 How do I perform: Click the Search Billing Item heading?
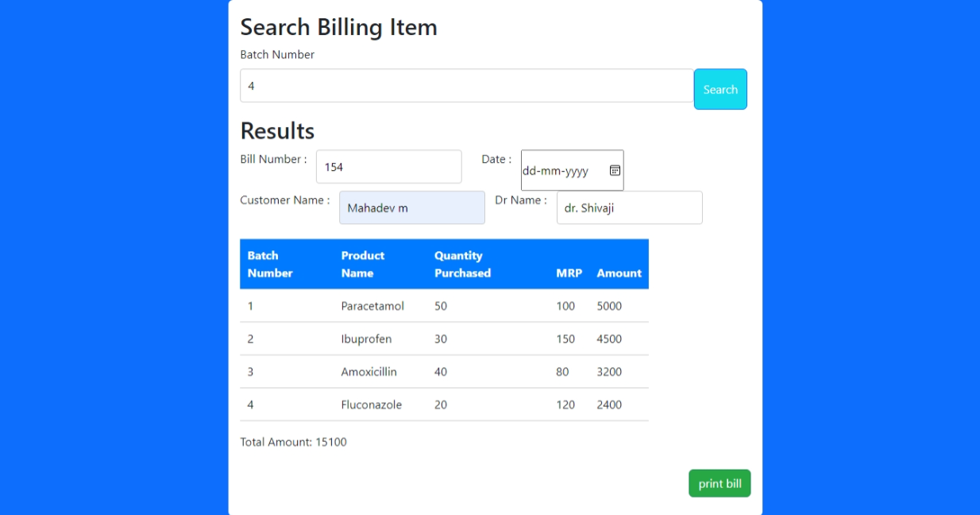click(x=339, y=27)
